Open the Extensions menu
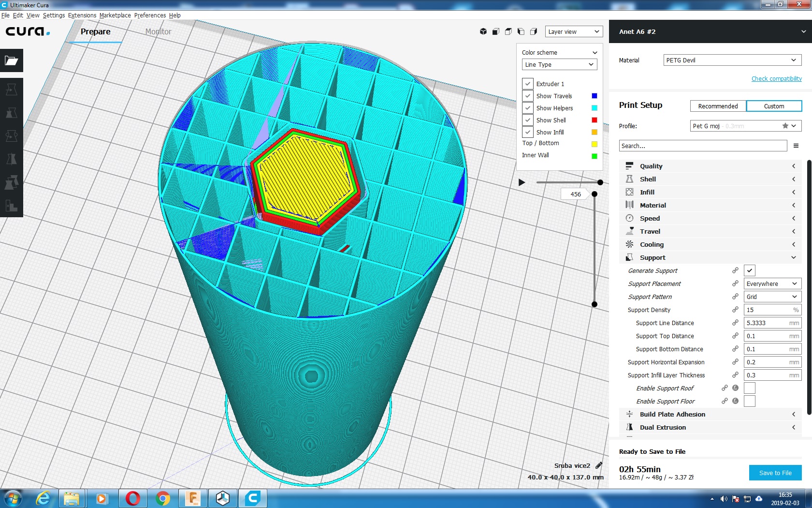Image resolution: width=812 pixels, height=508 pixels. coord(82,15)
